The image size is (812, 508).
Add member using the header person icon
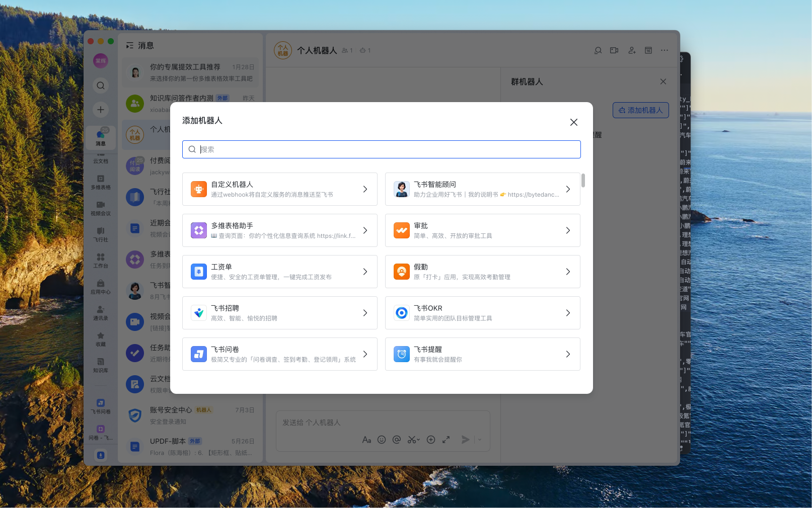pyautogui.click(x=632, y=50)
